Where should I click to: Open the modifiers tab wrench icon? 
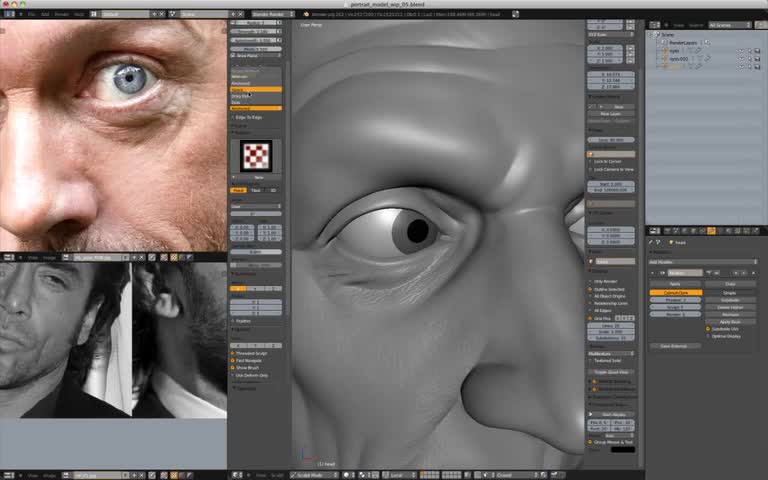click(711, 231)
